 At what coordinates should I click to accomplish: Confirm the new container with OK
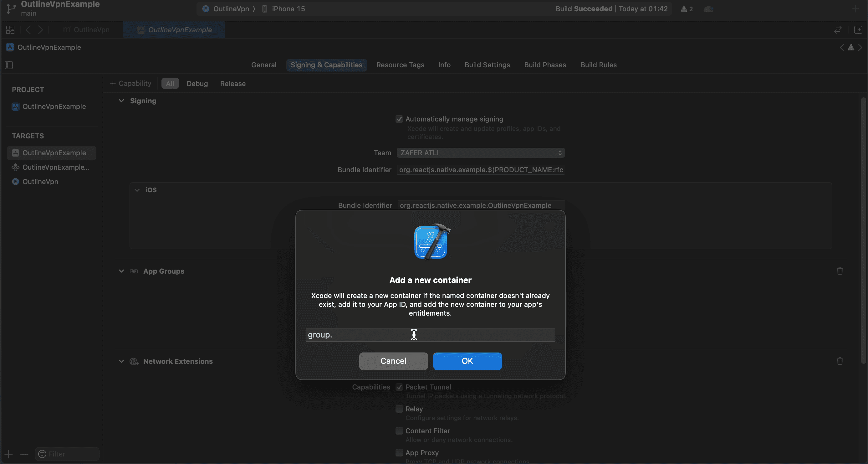pyautogui.click(x=467, y=361)
